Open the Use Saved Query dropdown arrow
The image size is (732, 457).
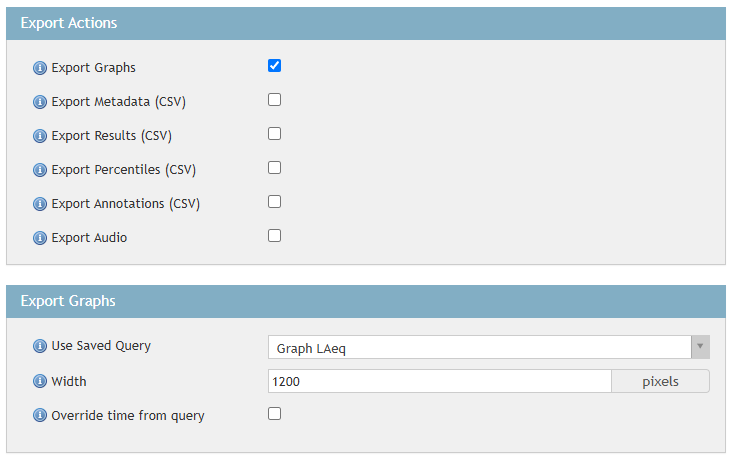(x=700, y=348)
